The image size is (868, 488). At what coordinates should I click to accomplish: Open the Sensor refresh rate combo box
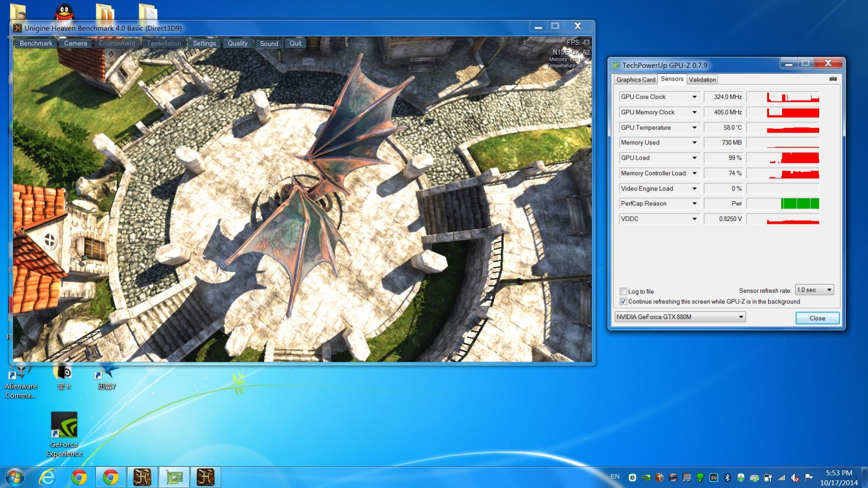(814, 290)
